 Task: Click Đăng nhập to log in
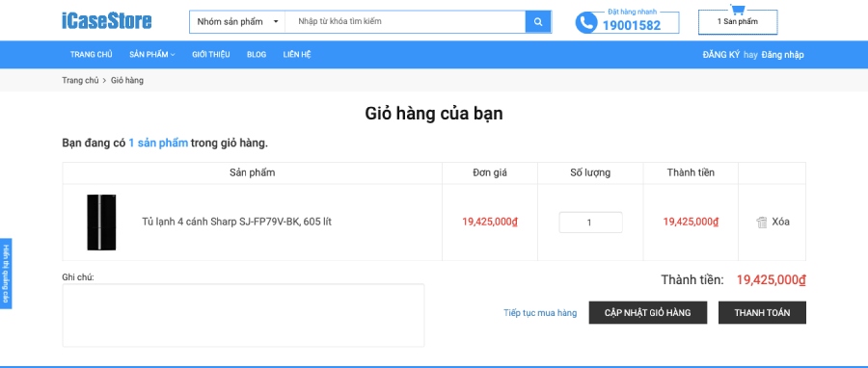pyautogui.click(x=783, y=55)
